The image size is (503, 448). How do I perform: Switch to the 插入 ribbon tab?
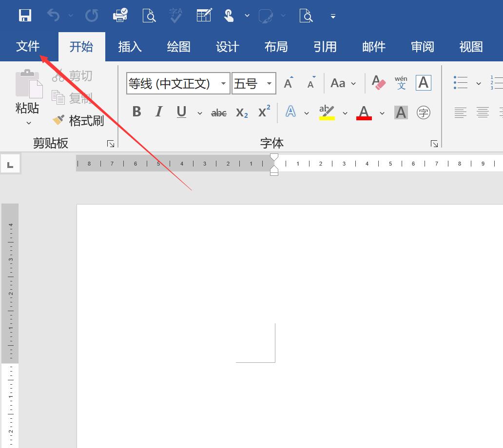pyautogui.click(x=130, y=46)
